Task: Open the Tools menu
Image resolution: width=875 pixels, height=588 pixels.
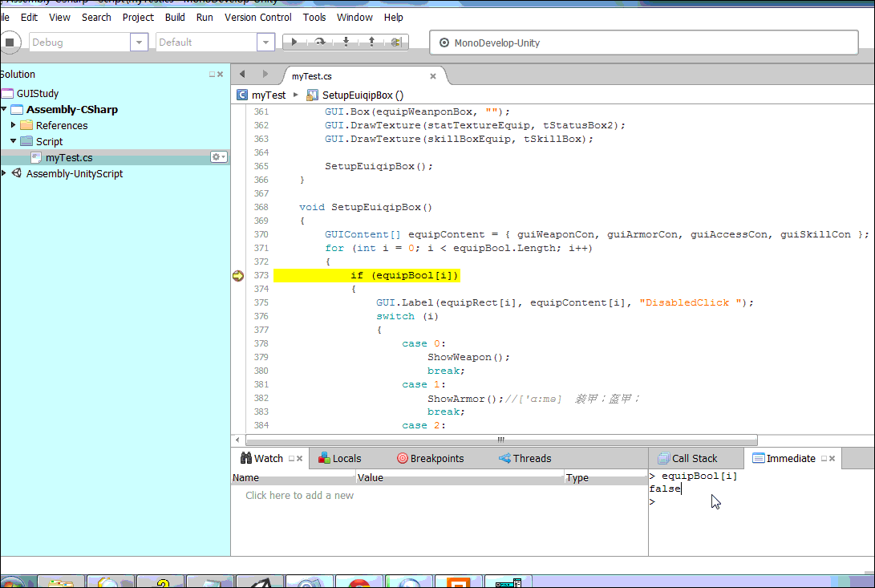Action: [x=314, y=18]
